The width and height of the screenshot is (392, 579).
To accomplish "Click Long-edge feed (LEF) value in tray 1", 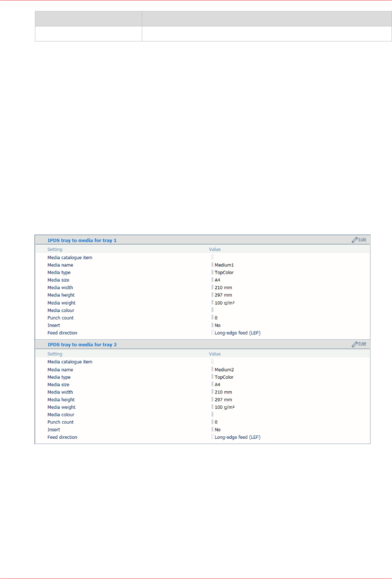I will pyautogui.click(x=238, y=333).
